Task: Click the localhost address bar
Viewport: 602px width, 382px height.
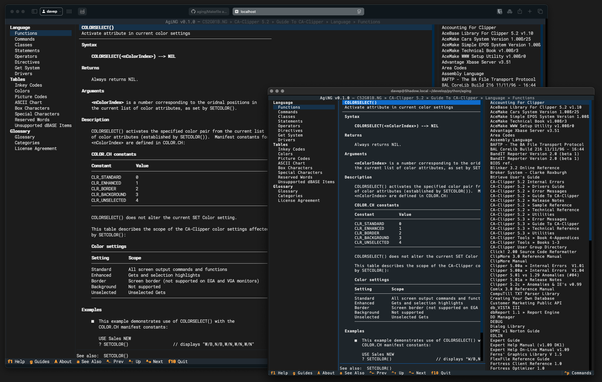Action: coord(298,12)
